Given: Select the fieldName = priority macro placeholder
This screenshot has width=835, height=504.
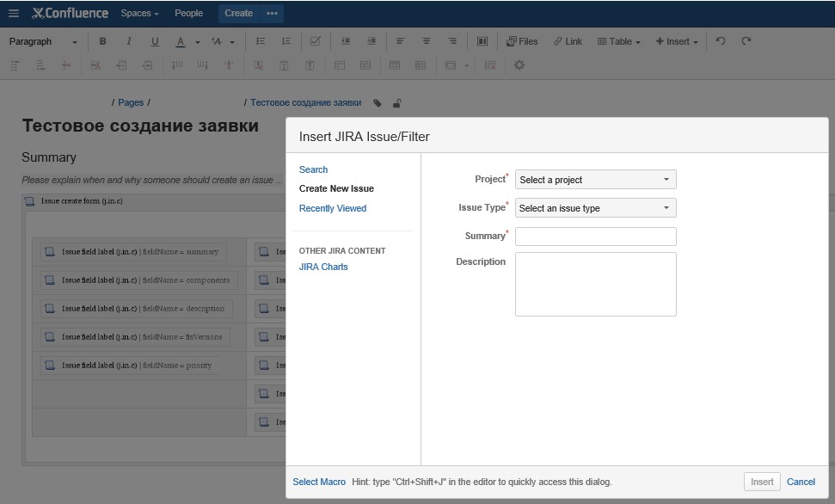Looking at the screenshot, I should coord(130,365).
